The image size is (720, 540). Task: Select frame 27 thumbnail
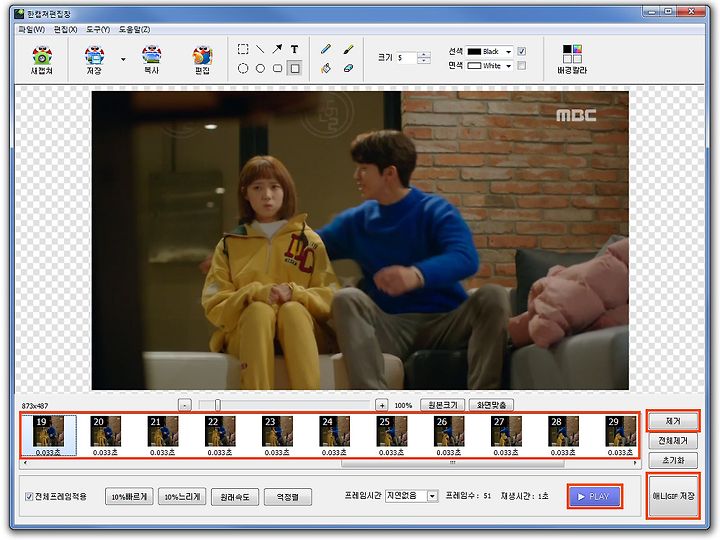506,435
